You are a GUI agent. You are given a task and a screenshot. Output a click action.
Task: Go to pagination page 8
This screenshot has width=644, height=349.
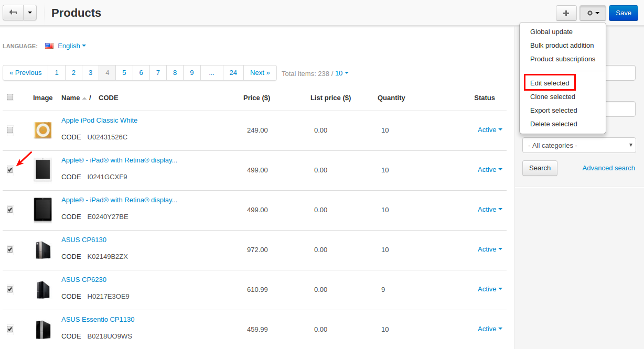pos(175,73)
